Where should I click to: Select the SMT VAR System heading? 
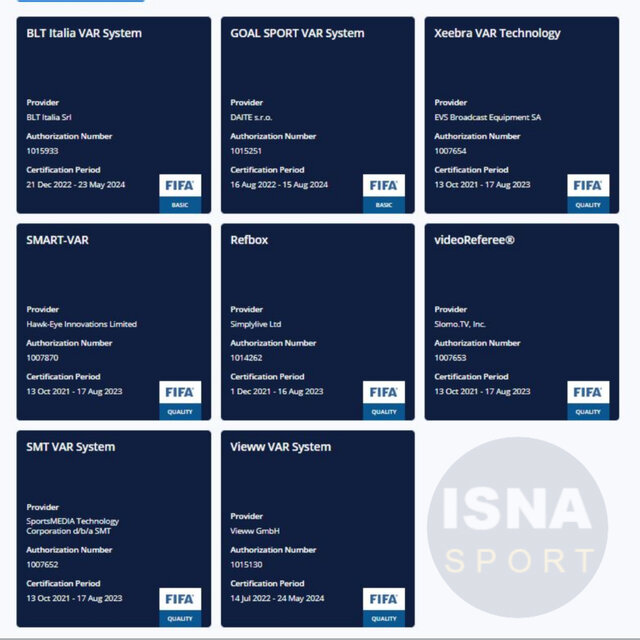point(71,447)
